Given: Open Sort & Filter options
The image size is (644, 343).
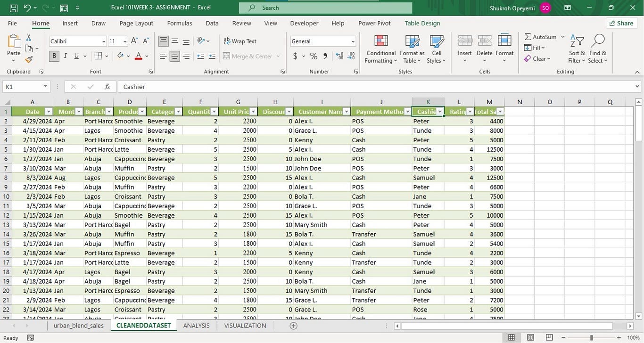Looking at the screenshot, I should coord(577,49).
